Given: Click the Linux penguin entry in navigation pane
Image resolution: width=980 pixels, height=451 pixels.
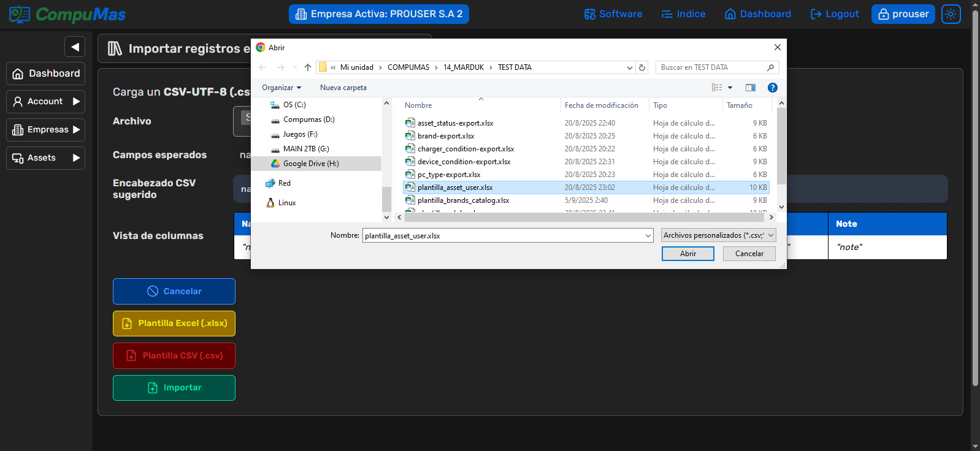Looking at the screenshot, I should (x=286, y=203).
